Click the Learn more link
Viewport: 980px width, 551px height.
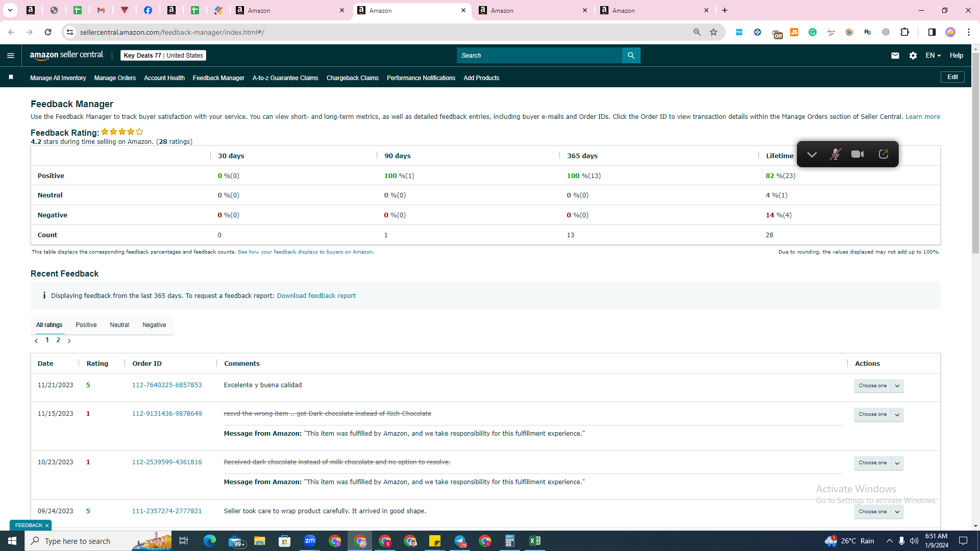(x=923, y=117)
